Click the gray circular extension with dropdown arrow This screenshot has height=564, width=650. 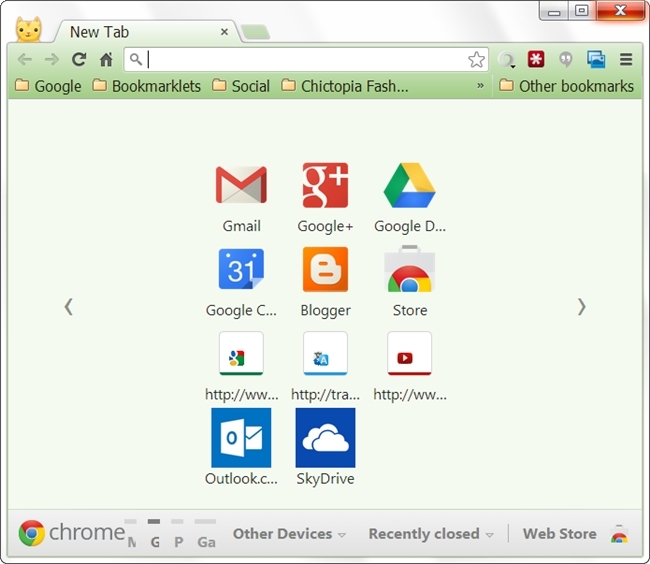(x=507, y=60)
